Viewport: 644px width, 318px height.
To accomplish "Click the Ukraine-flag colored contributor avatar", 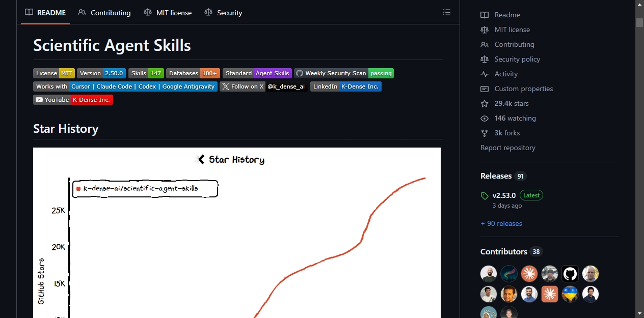I will [570, 294].
